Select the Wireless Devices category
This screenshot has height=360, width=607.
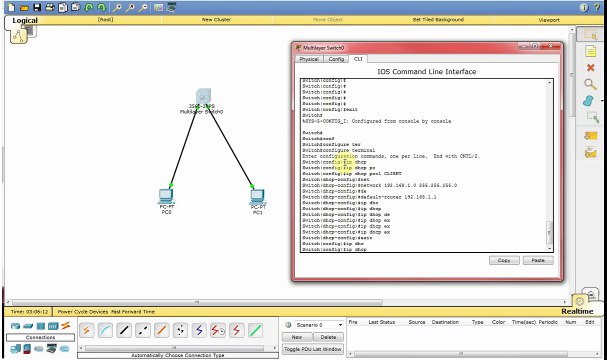tap(53, 326)
